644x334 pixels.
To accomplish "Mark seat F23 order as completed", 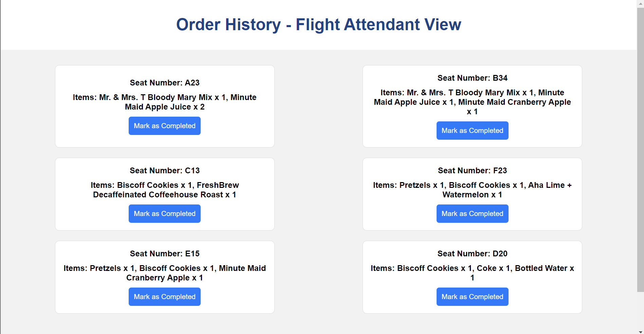I will (472, 214).
